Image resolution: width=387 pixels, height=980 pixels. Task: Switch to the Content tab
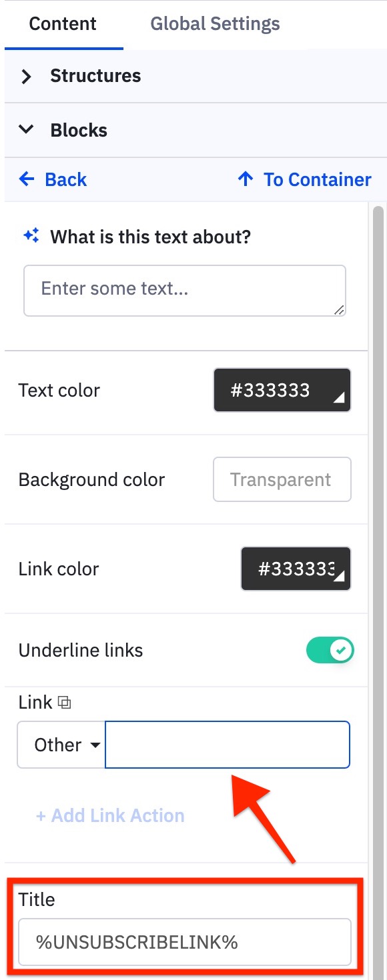click(x=63, y=24)
